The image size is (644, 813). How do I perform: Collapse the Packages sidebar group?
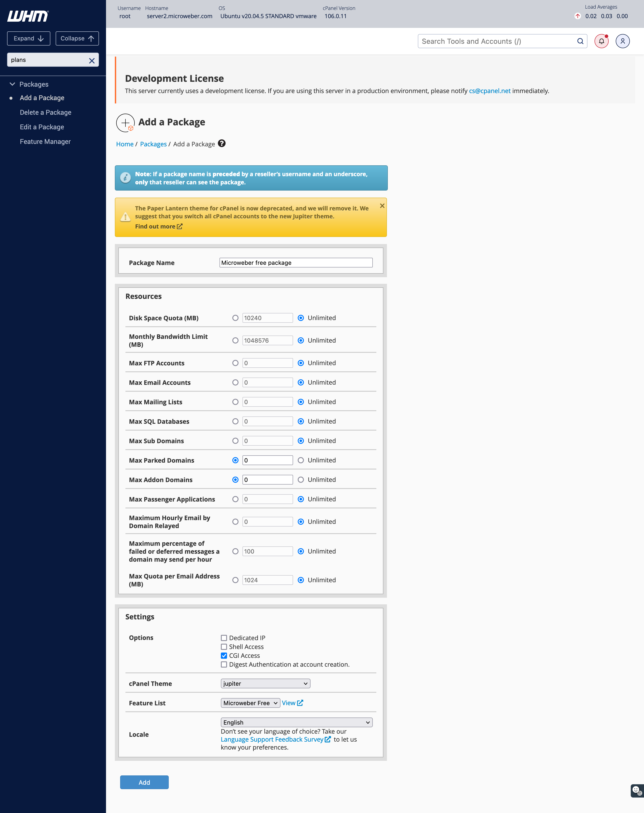click(x=12, y=84)
